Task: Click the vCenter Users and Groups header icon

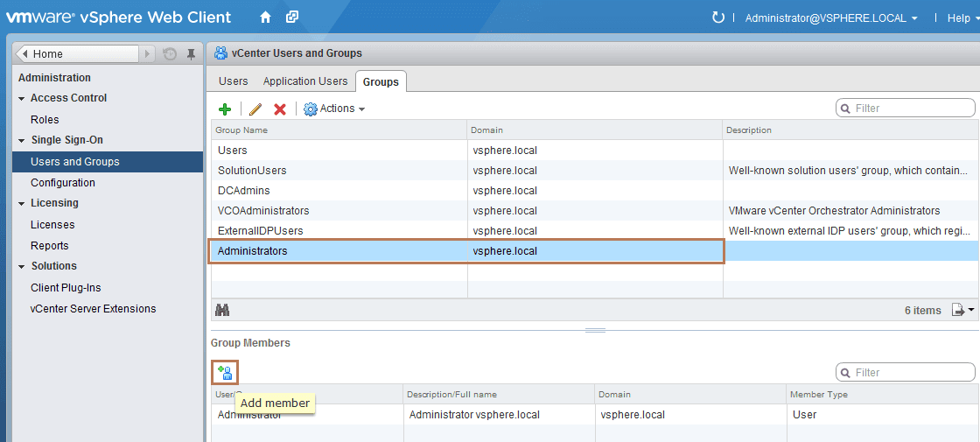Action: (220, 53)
